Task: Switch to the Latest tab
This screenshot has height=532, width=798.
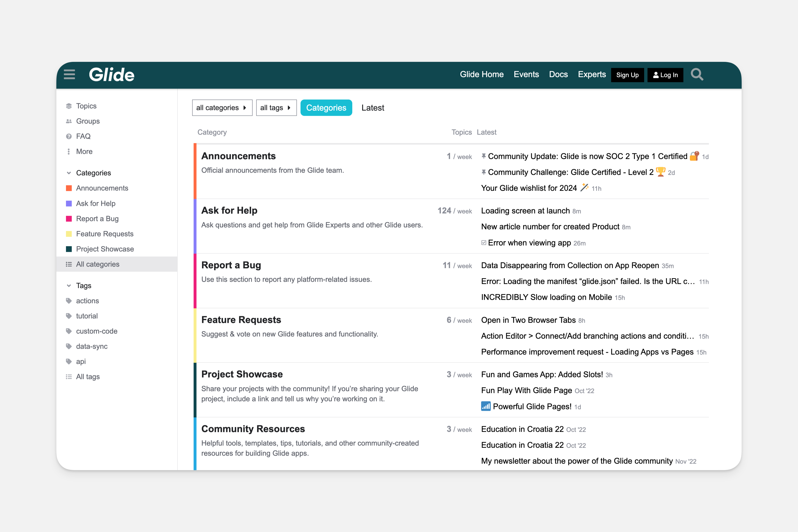Action: 373,108
